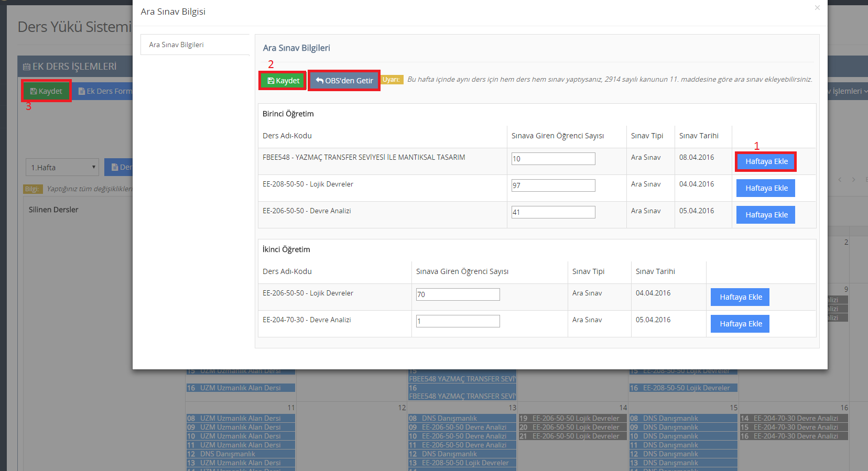Select 13 EE-208-50-50 Lojik Devreler entry
868x471 pixels.
462,463
